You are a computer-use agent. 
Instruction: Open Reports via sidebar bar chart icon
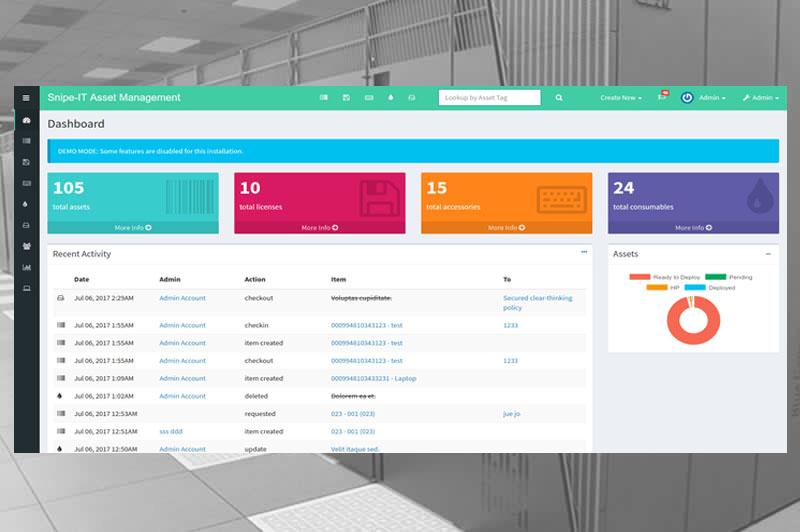pos(26,267)
